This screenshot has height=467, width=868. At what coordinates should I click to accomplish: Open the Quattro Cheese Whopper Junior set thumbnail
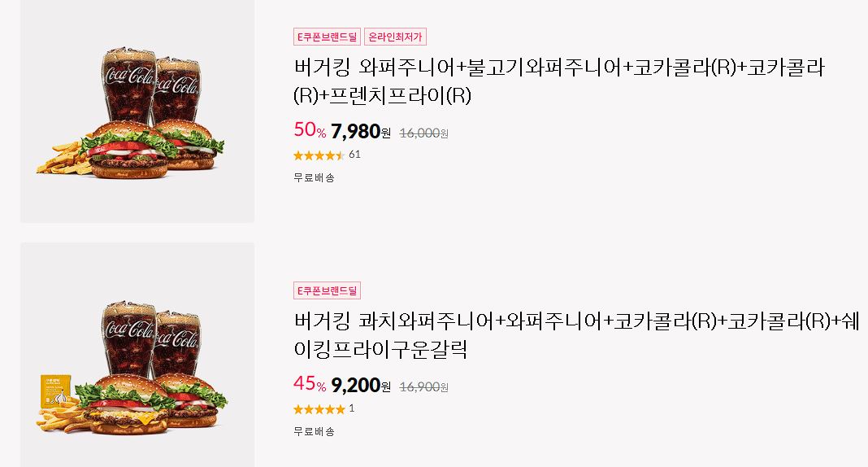137,355
